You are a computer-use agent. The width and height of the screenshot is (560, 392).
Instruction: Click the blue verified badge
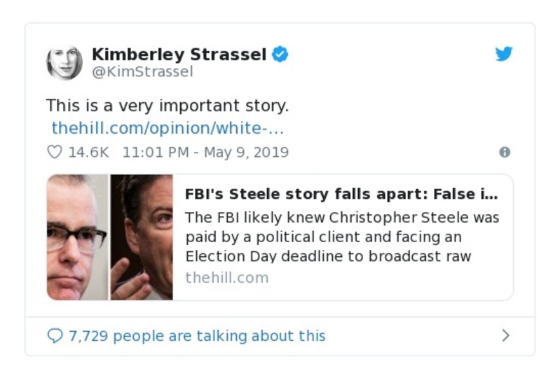[280, 55]
